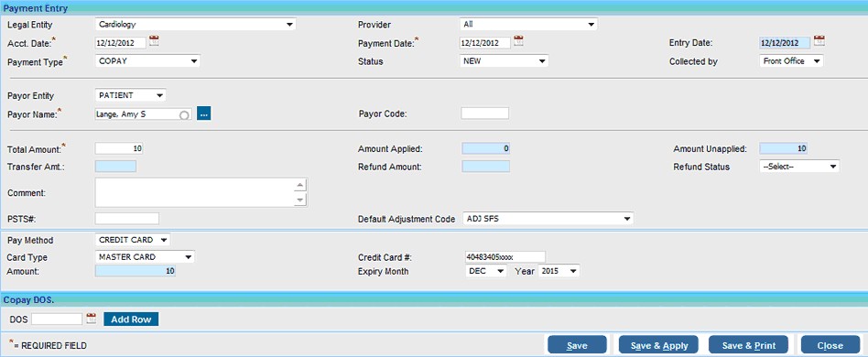Screen dimensions: 868x357
Task: Click the Save & Print button
Action: click(748, 345)
